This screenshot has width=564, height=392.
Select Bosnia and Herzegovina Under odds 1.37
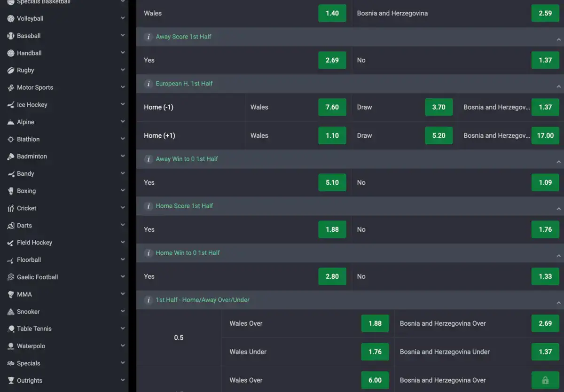pos(545,352)
